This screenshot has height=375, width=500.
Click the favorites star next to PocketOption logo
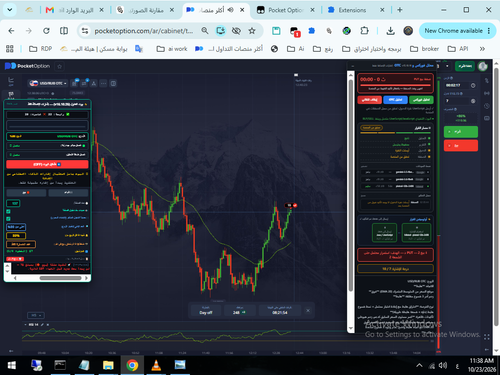pyautogui.click(x=60, y=66)
